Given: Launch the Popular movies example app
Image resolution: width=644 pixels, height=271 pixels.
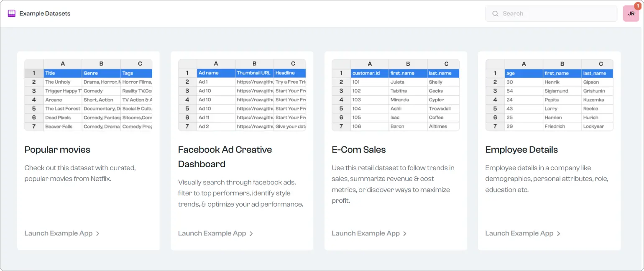Looking at the screenshot, I should [x=59, y=233].
